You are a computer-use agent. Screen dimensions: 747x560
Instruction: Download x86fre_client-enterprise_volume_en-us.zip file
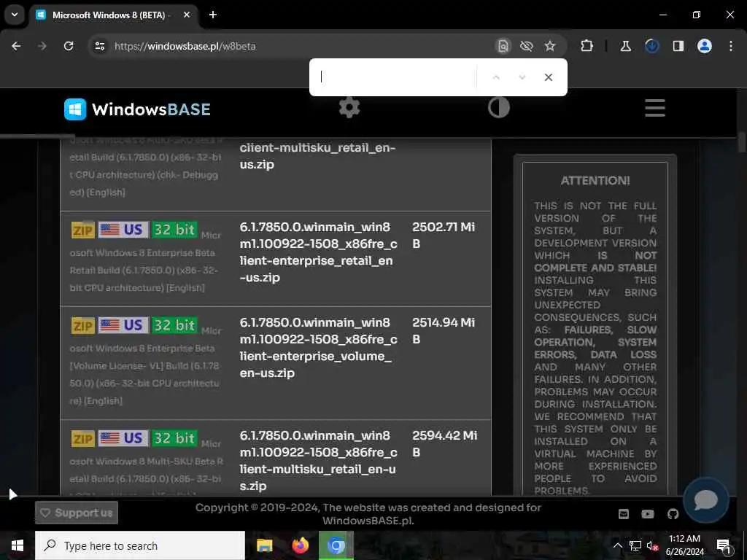click(318, 348)
